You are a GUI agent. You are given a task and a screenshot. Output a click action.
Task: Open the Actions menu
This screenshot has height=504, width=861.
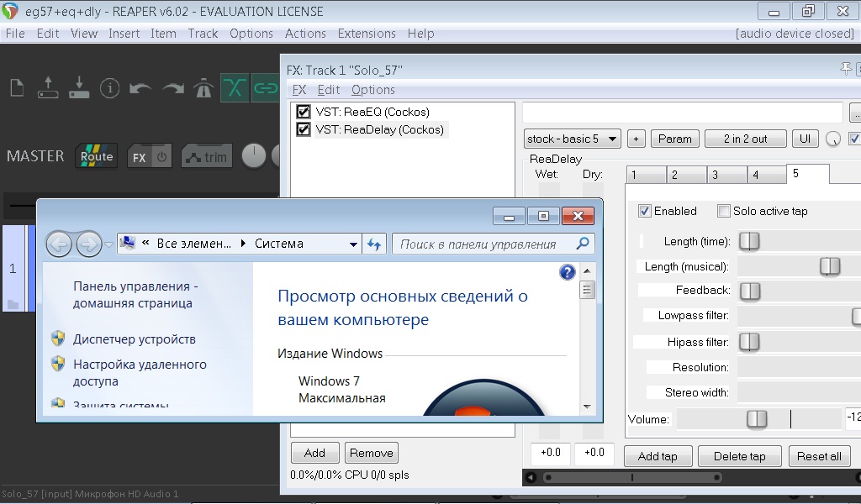(x=305, y=34)
